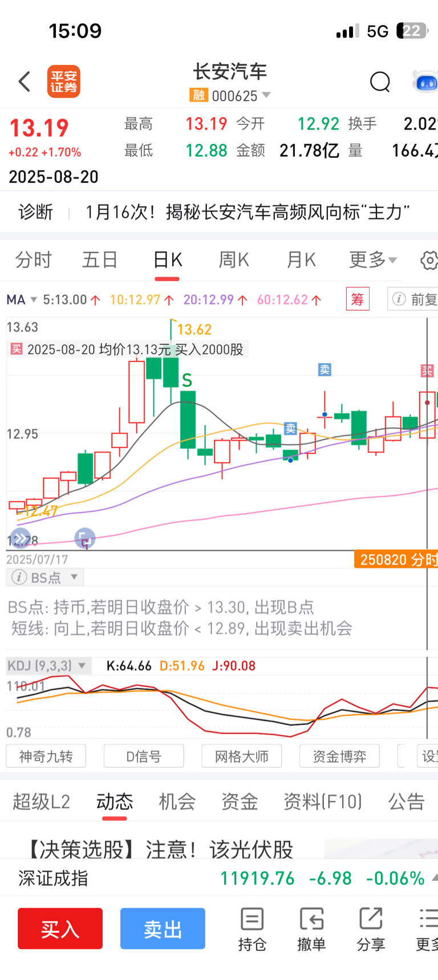Image resolution: width=438 pixels, height=980 pixels.
Task: Tap the 金额 21.78亿 turnover value
Action: pyautogui.click(x=309, y=151)
